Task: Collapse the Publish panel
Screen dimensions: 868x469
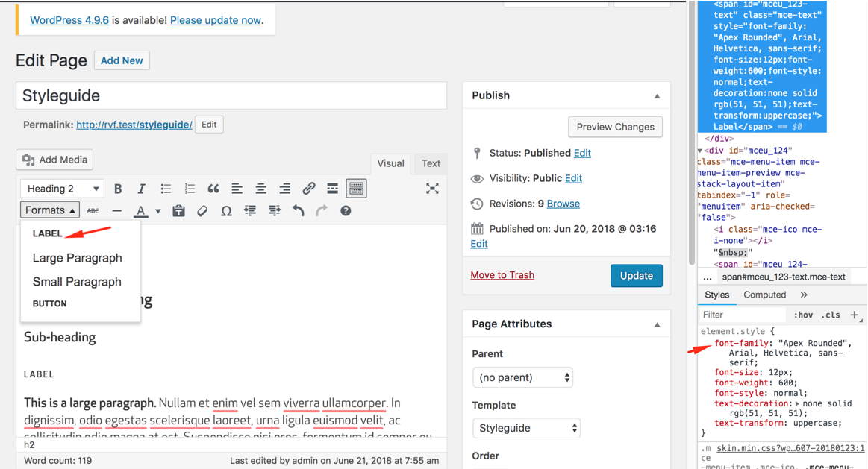Action: click(657, 96)
